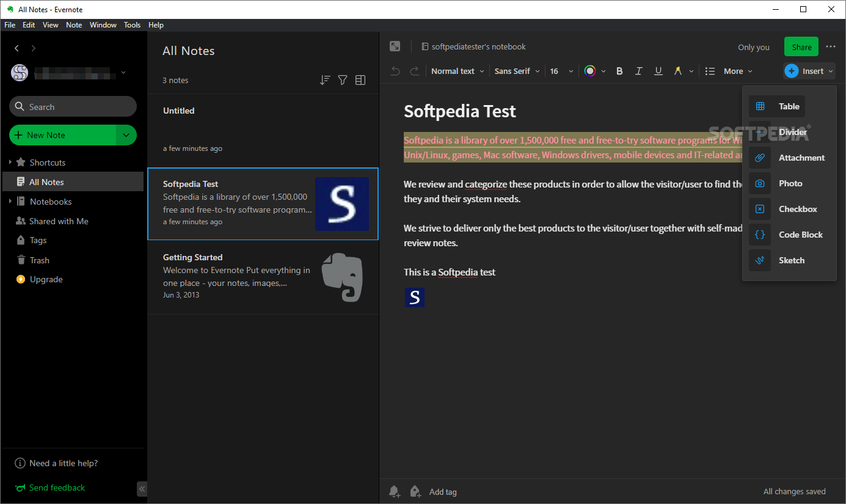Choose Attachment in insert menu
This screenshot has width=846, height=504.
coord(788,158)
